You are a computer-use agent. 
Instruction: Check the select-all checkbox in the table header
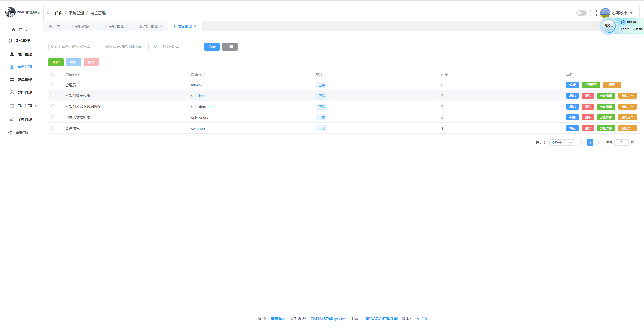[x=53, y=74]
